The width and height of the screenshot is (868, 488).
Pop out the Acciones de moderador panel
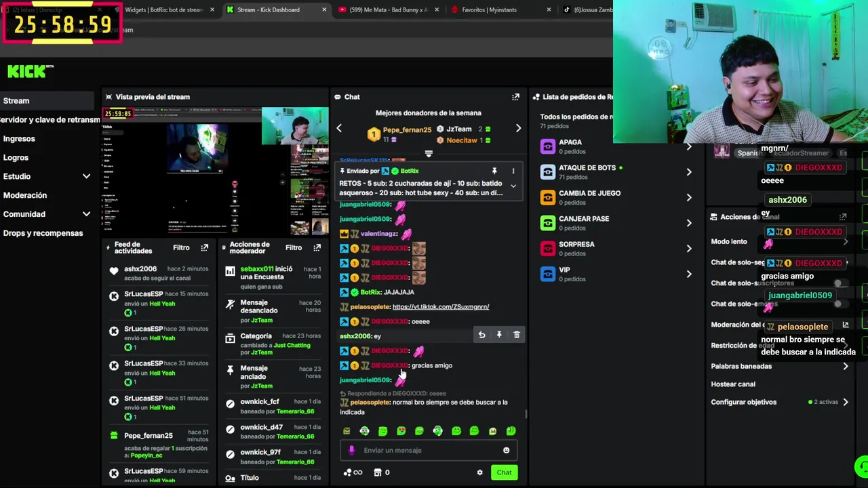317,247
